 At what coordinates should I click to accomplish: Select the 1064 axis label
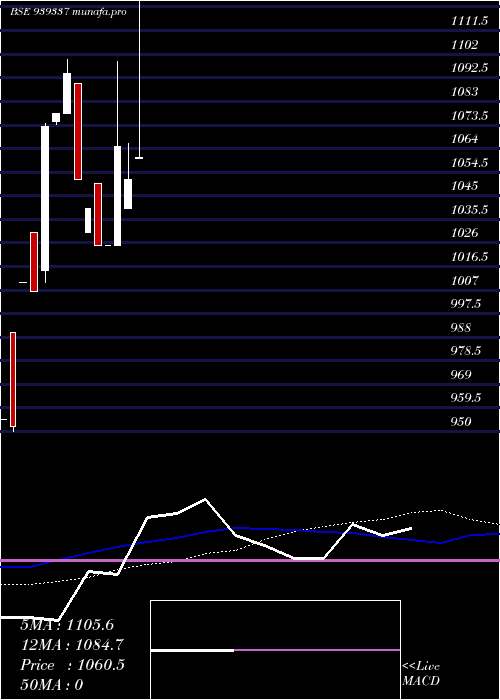(464, 138)
